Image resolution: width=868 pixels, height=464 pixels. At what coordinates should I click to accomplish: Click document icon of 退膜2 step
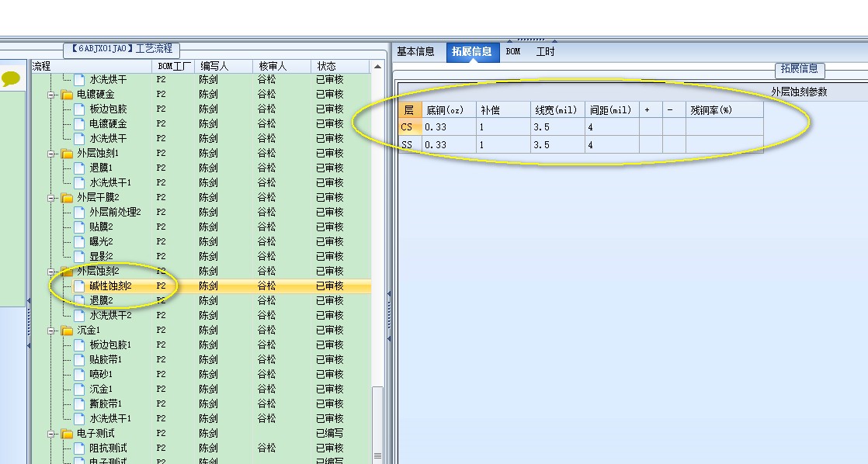click(80, 301)
